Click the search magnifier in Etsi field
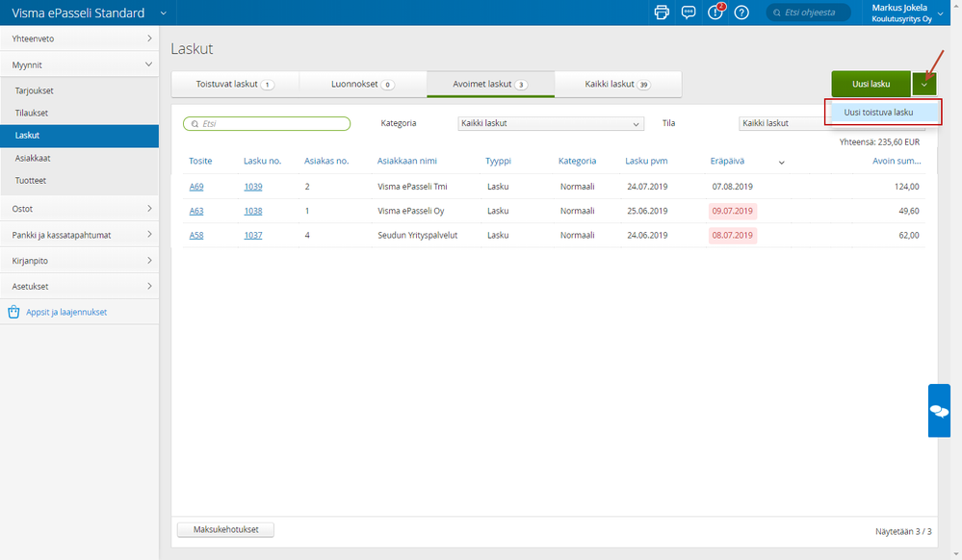962x560 pixels. point(195,124)
